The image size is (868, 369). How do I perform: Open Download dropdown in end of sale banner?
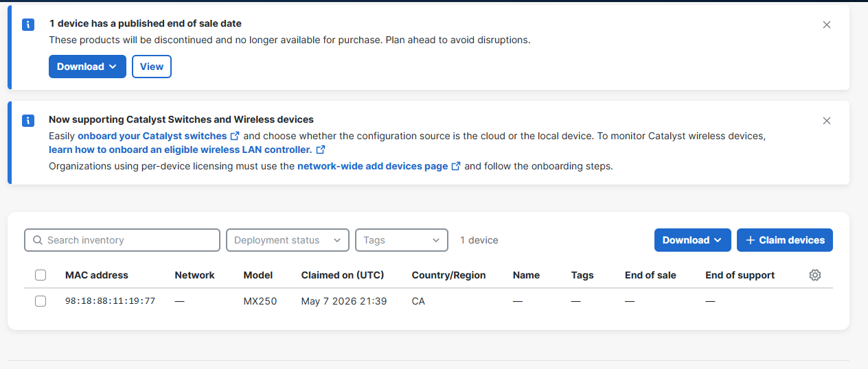coord(87,67)
